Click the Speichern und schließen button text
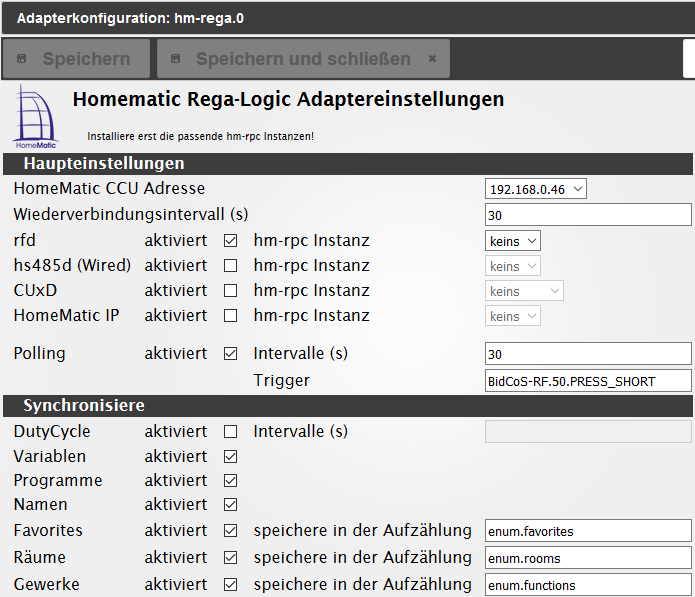This screenshot has height=597, width=695. pyautogui.click(x=303, y=59)
